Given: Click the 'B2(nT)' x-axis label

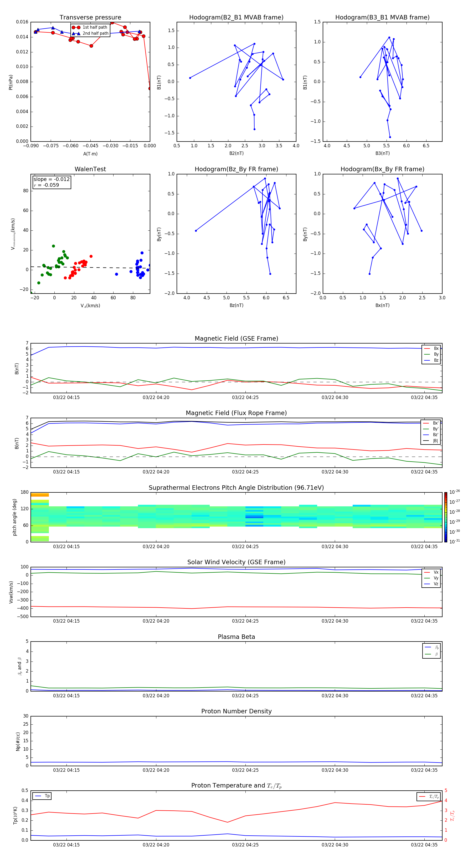Looking at the screenshot, I should coord(236,153).
